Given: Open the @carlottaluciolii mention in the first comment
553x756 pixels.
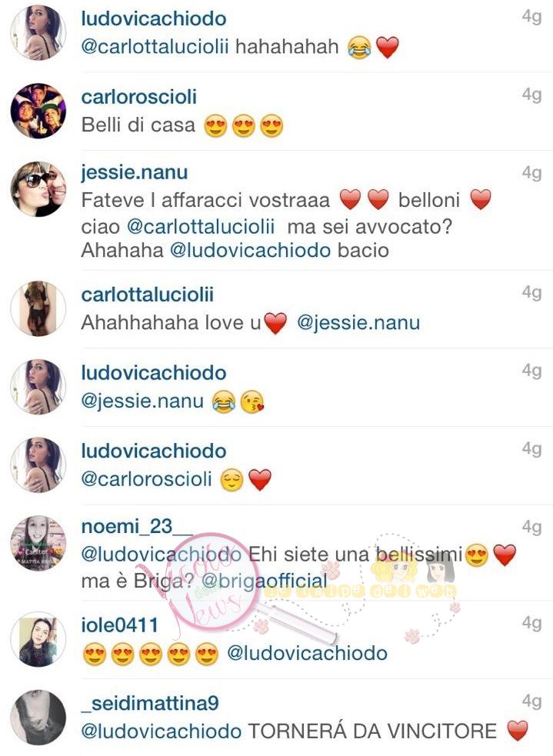Looking at the screenshot, I should pos(155,47).
